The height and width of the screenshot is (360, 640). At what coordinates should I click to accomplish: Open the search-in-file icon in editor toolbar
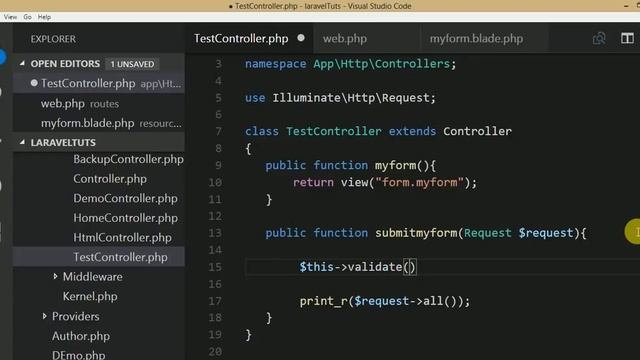(x=599, y=38)
